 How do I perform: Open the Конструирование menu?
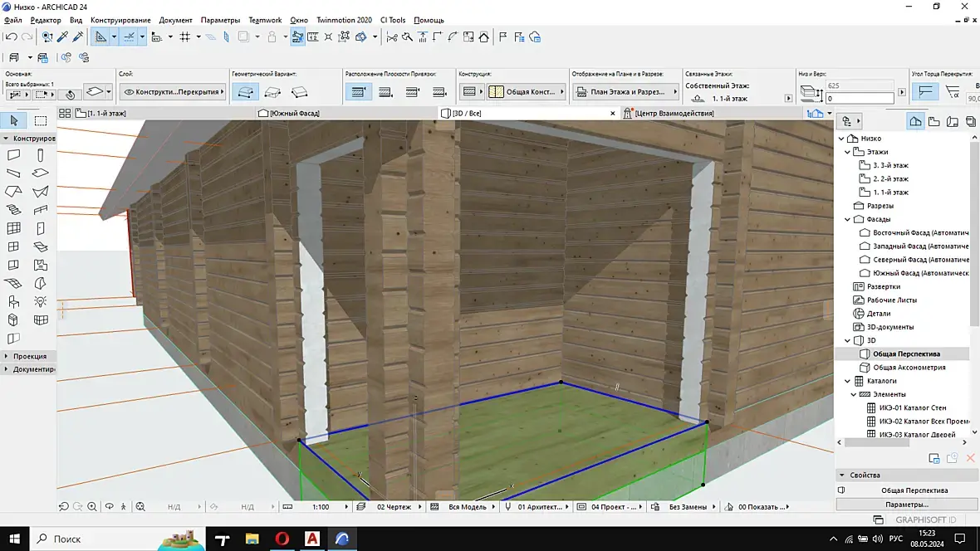point(120,20)
